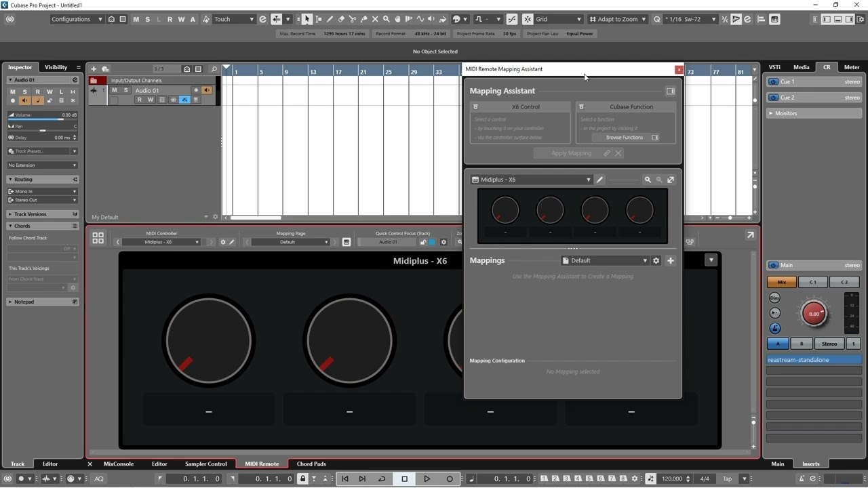Click the Record transport button
The height and width of the screenshot is (488, 868).
pyautogui.click(x=450, y=479)
